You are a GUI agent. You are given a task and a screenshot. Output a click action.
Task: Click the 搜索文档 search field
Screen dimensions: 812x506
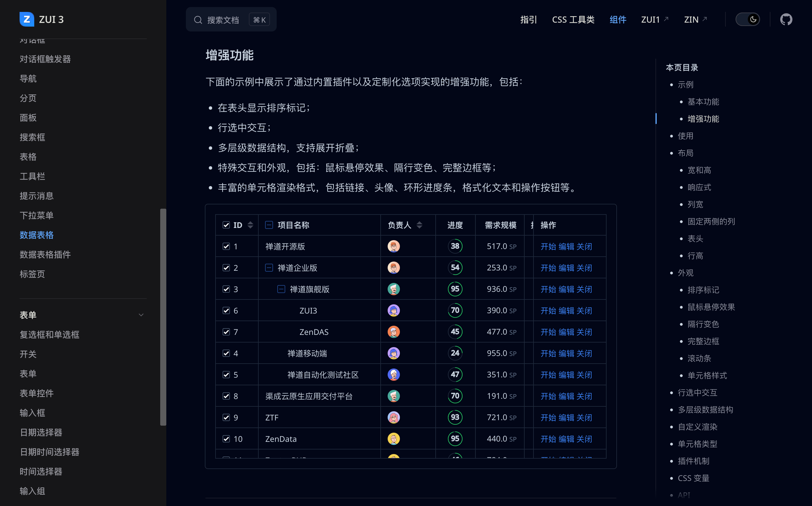click(231, 20)
